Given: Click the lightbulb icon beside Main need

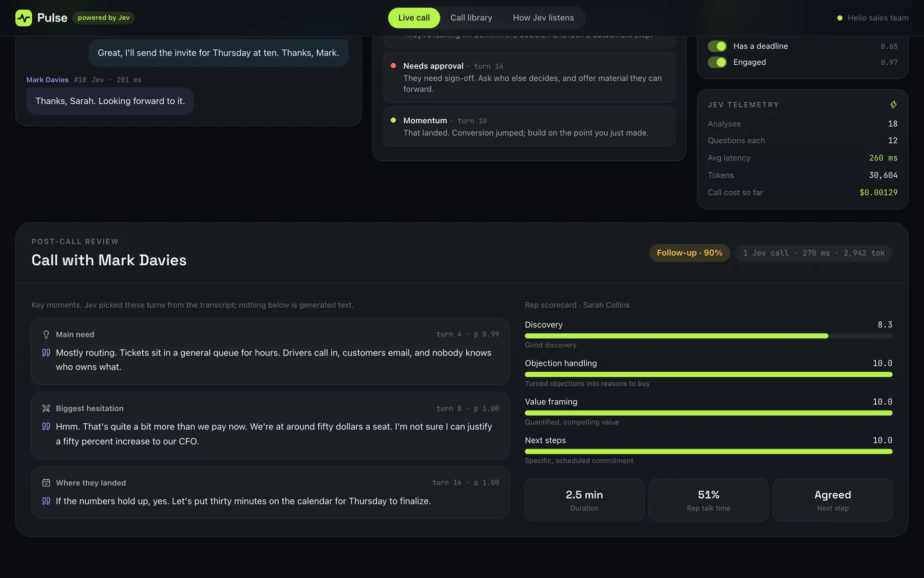Looking at the screenshot, I should tap(46, 334).
